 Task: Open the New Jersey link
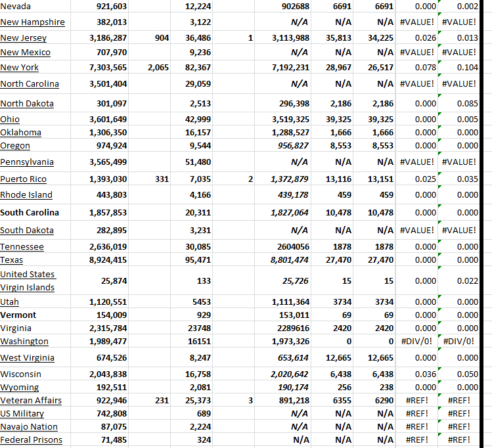point(23,38)
